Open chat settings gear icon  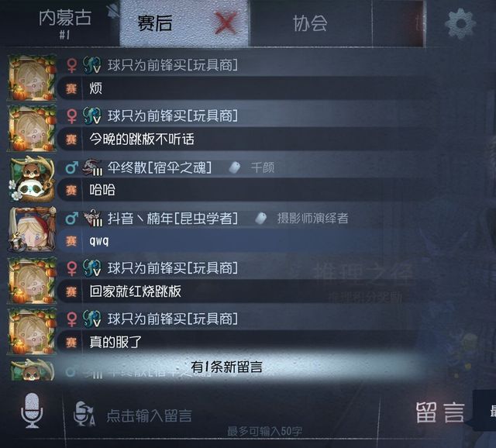pos(460,24)
